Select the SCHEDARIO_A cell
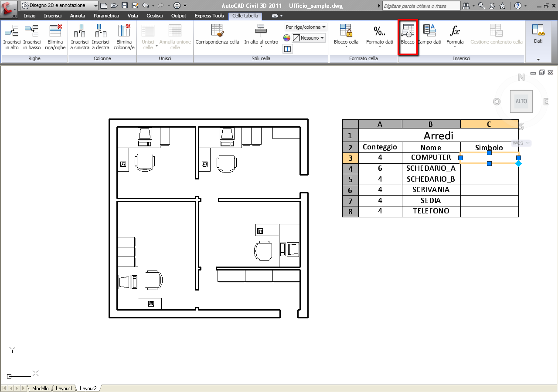The width and height of the screenshot is (558, 392). click(431, 169)
